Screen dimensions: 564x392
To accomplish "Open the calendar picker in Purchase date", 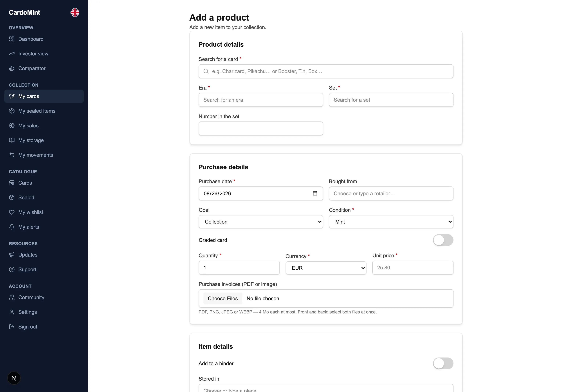I will point(315,194).
